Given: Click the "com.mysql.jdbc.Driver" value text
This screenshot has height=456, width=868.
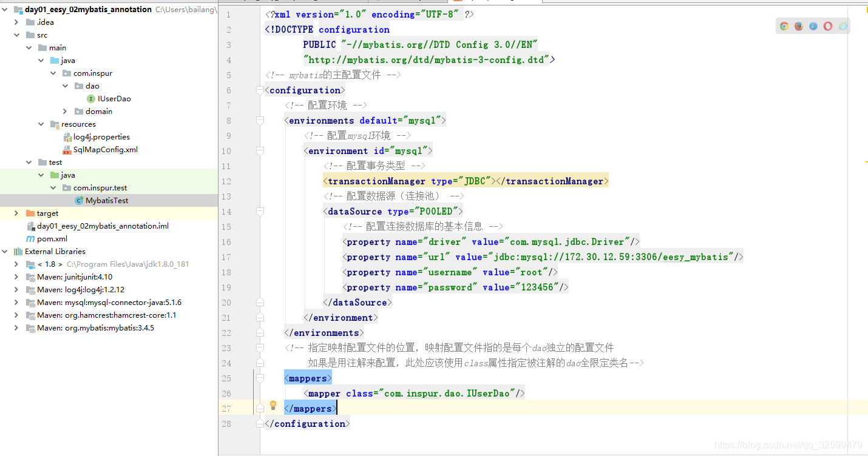Looking at the screenshot, I should 568,242.
